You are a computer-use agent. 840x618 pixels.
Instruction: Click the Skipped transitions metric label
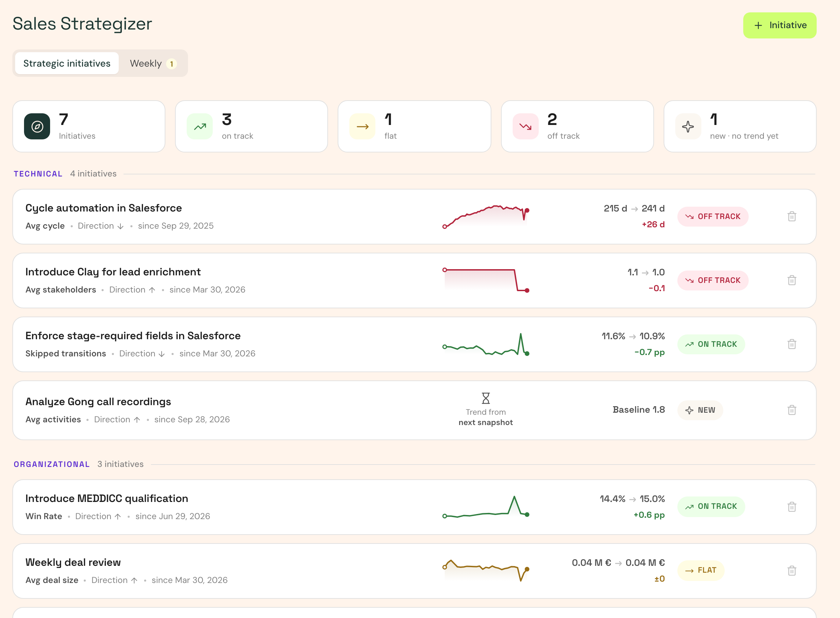point(66,354)
